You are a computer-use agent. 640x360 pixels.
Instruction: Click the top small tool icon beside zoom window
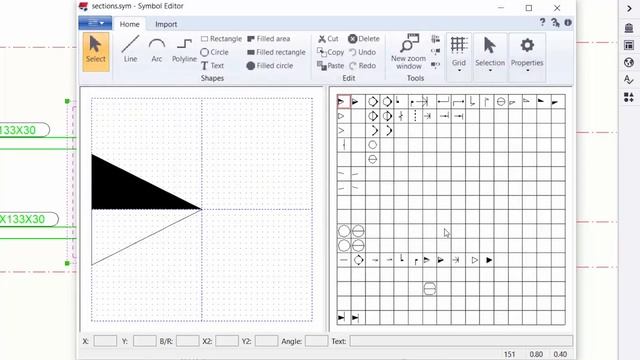tap(436, 39)
